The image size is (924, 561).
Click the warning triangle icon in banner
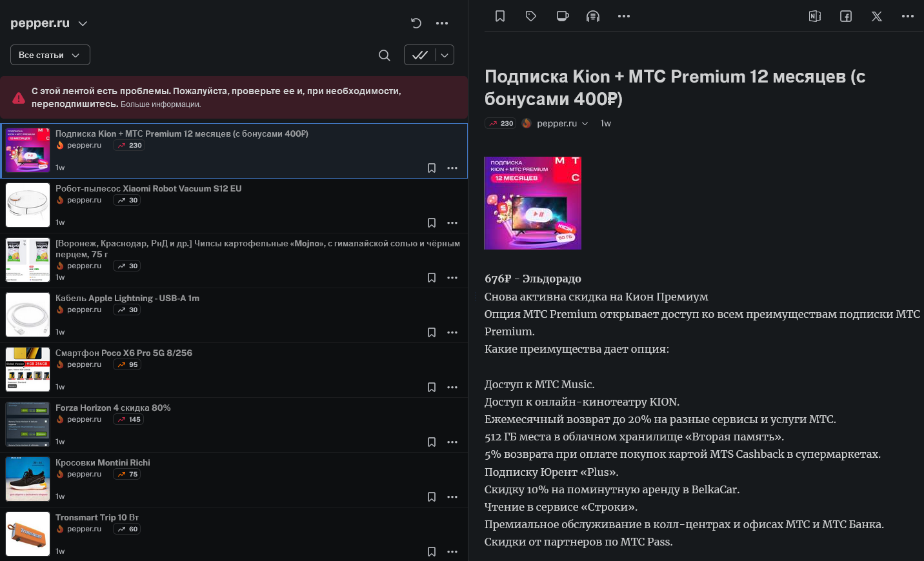click(19, 98)
